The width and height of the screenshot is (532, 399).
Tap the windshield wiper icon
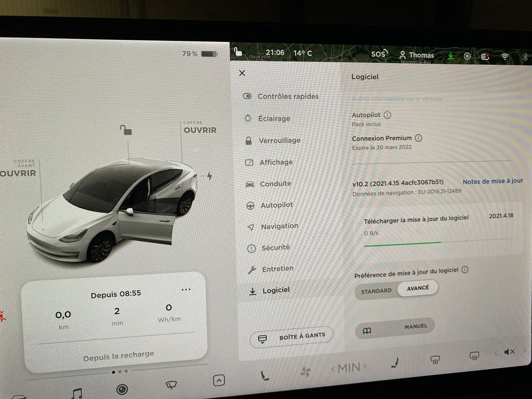tap(172, 385)
